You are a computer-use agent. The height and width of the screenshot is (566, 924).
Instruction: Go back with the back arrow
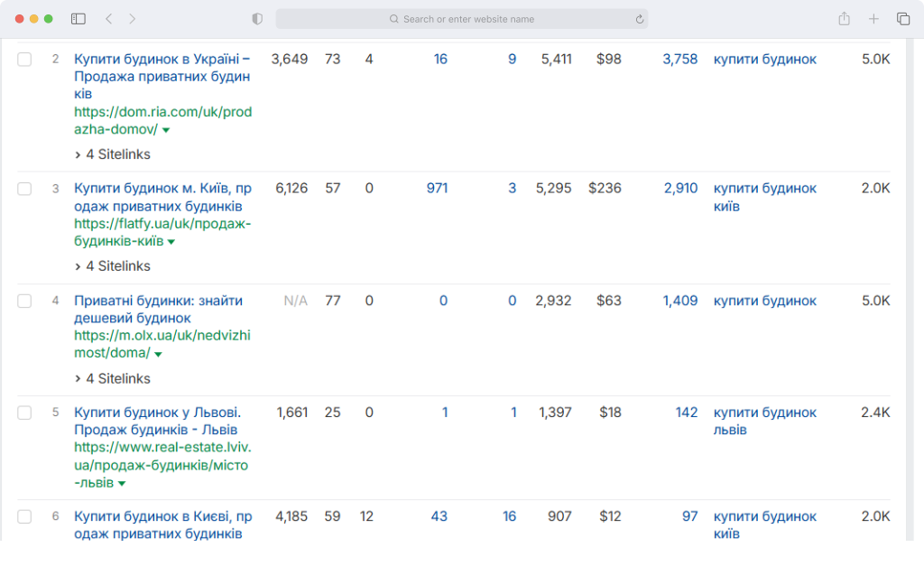click(x=108, y=19)
